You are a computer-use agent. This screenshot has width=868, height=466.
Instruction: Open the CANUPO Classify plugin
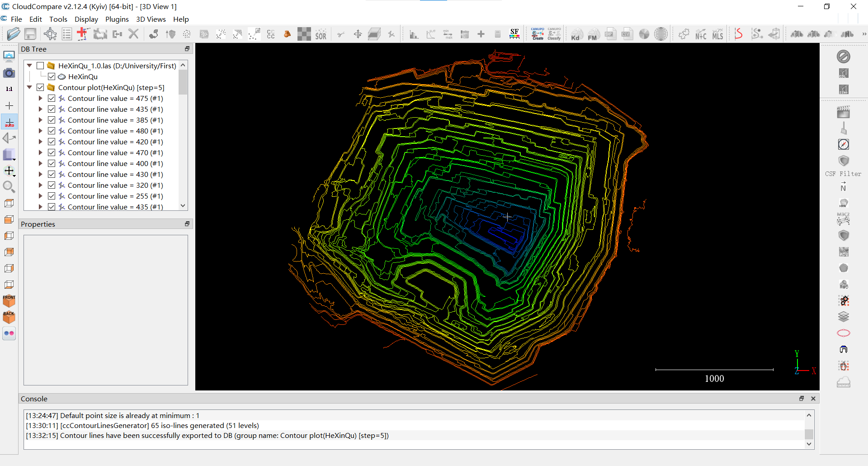(554, 34)
